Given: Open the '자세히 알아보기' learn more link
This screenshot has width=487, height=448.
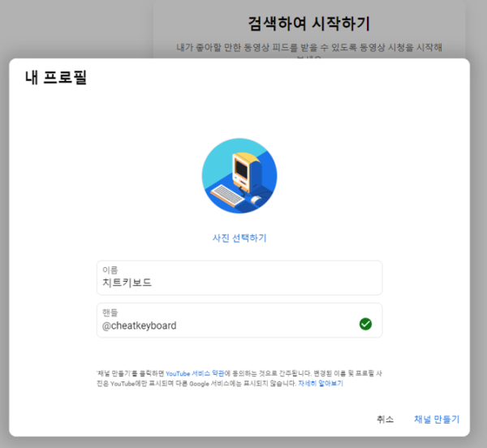Looking at the screenshot, I should click(320, 383).
